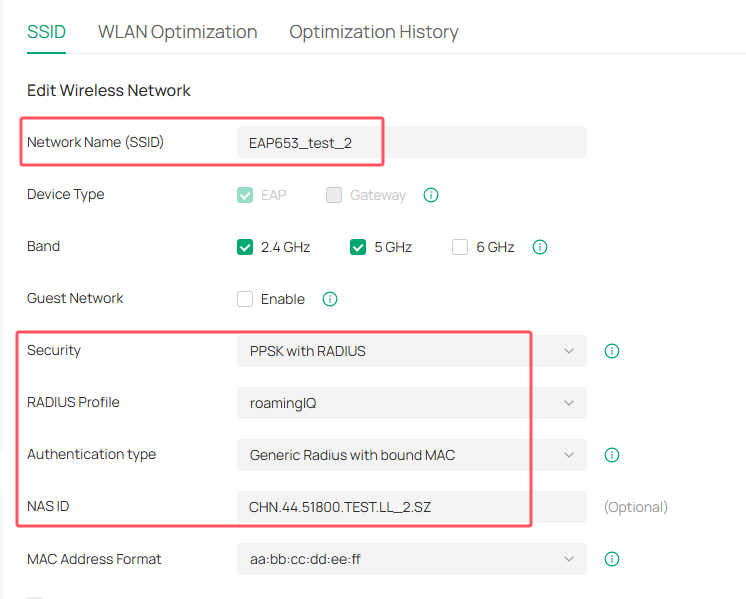Viewport: 746px width, 599px height.
Task: Click info icon next to Authentication type
Action: click(613, 455)
